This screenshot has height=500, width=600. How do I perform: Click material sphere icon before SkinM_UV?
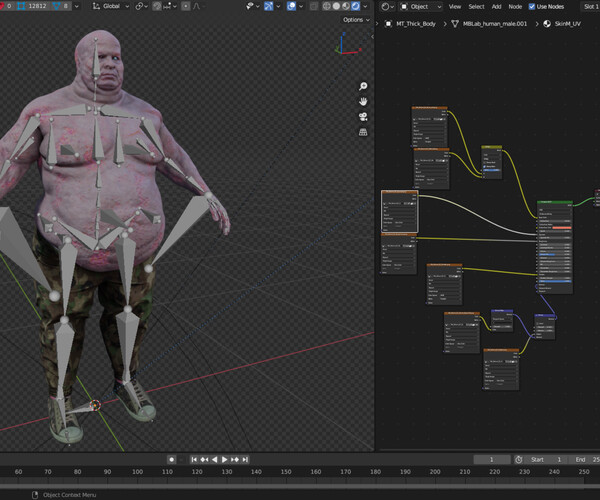(x=547, y=24)
